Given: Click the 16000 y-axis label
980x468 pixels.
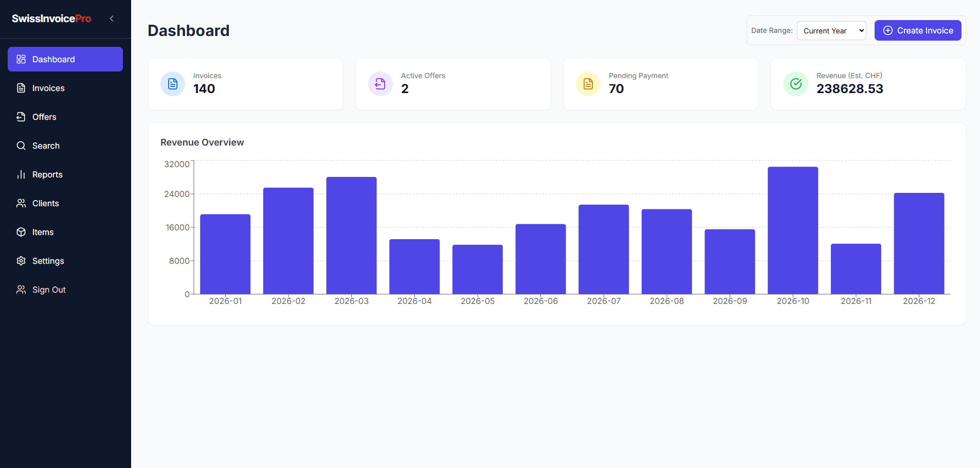Looking at the screenshot, I should tap(177, 227).
